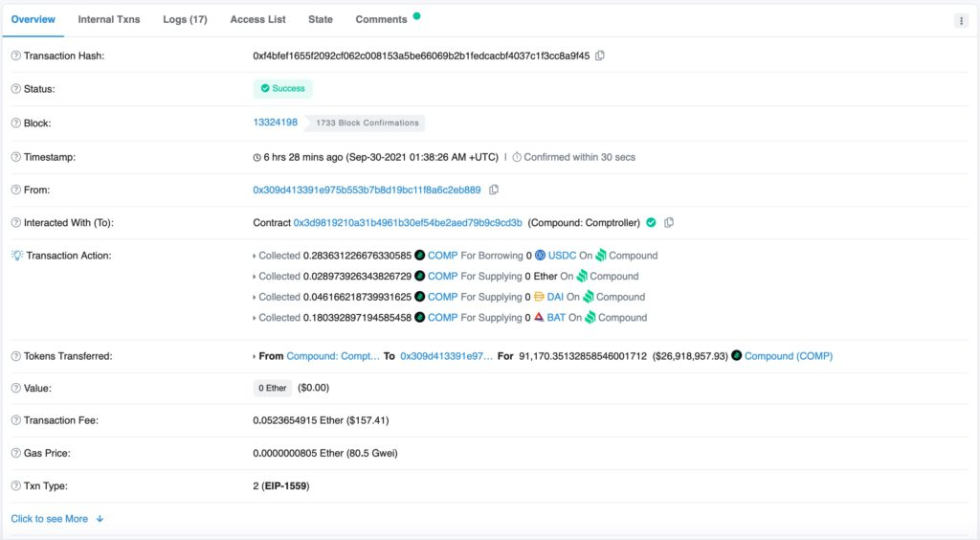Viewport: 980px width, 540px height.
Task: Open contract address 0x3d981921...9cd3b
Action: pyautogui.click(x=408, y=222)
